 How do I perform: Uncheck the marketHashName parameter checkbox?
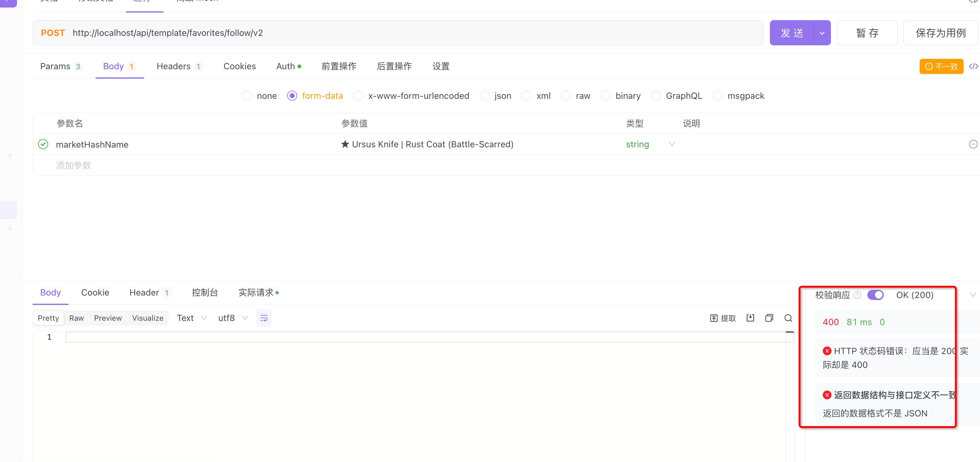point(43,144)
